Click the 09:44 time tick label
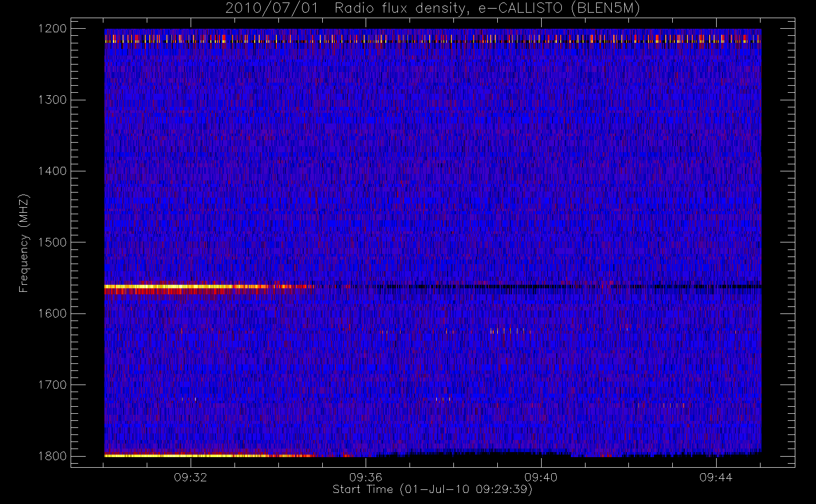816x504 pixels. 716,477
